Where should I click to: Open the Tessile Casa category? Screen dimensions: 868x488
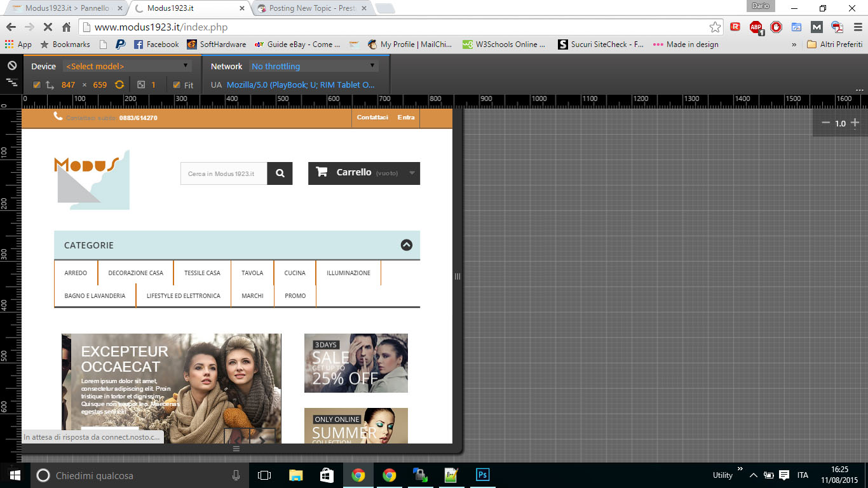(x=202, y=273)
